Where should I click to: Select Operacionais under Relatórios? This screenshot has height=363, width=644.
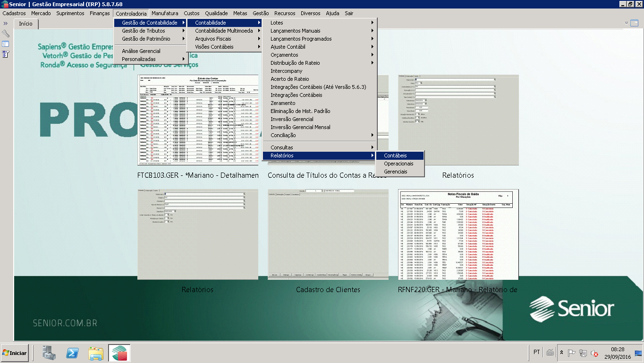click(x=400, y=164)
